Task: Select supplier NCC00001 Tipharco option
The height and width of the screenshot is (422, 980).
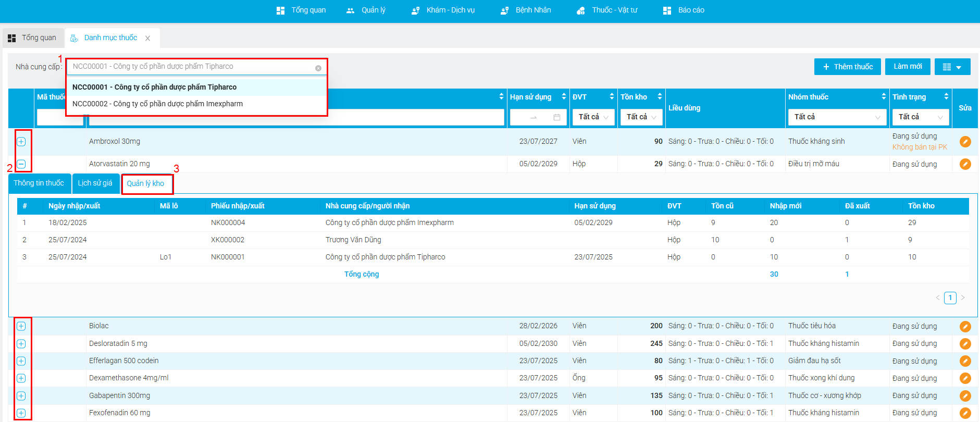Action: click(197, 87)
